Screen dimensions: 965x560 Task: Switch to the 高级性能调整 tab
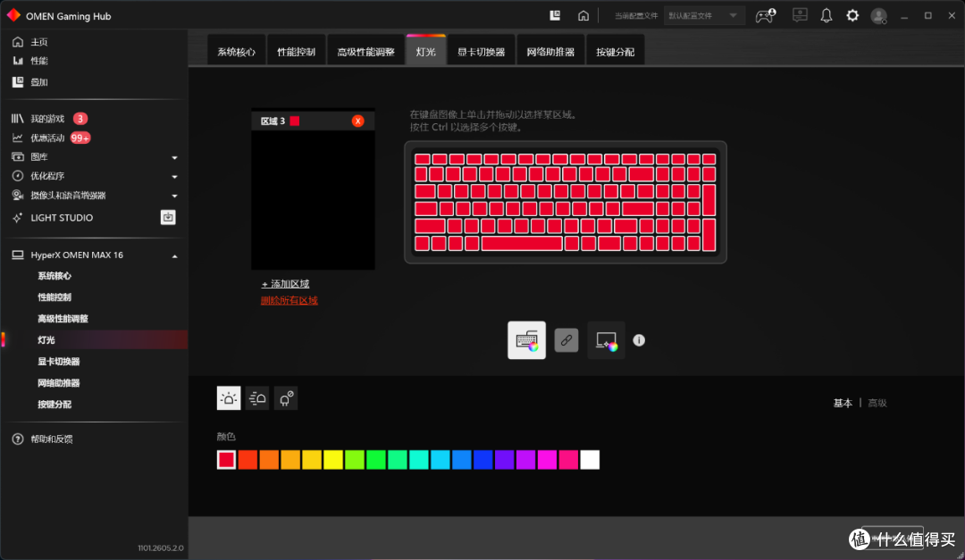(x=365, y=52)
